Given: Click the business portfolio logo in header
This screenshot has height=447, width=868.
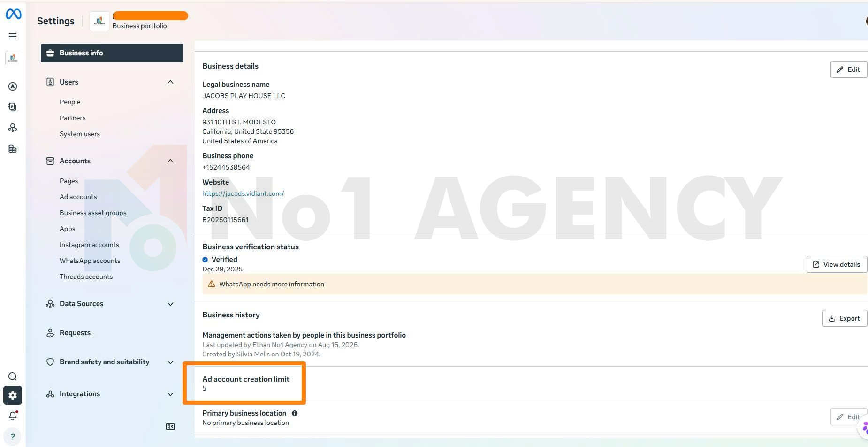Looking at the screenshot, I should coord(99,21).
